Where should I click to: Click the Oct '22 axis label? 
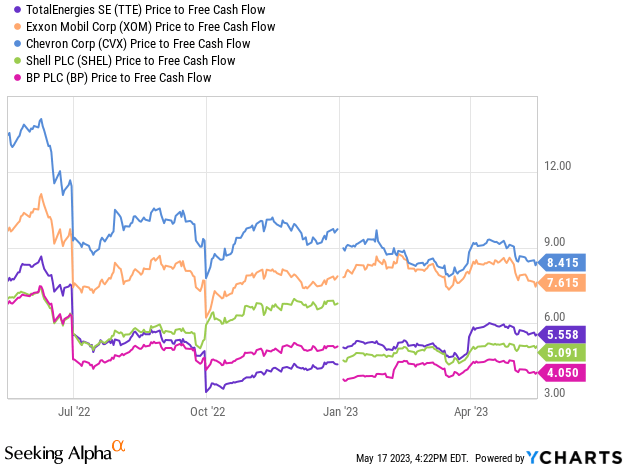point(204,410)
